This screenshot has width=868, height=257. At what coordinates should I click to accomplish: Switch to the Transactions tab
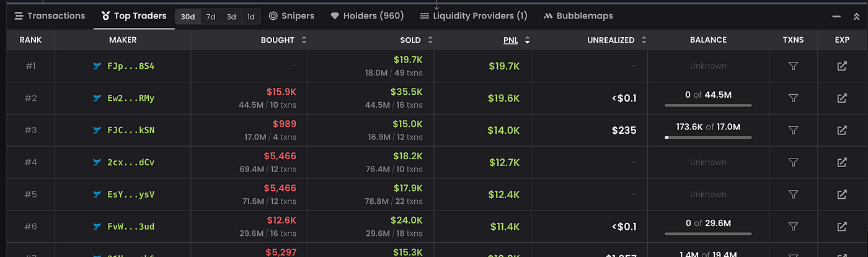click(x=50, y=16)
